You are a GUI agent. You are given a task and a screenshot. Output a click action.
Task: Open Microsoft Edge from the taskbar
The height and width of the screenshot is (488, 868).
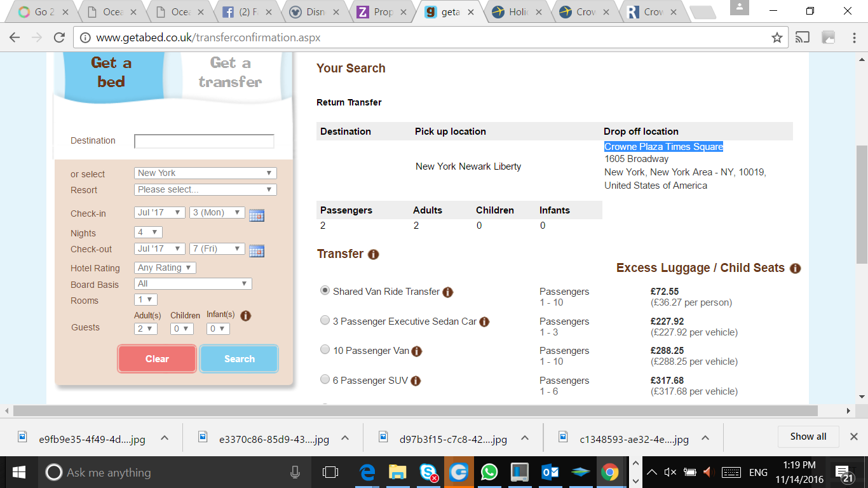367,472
